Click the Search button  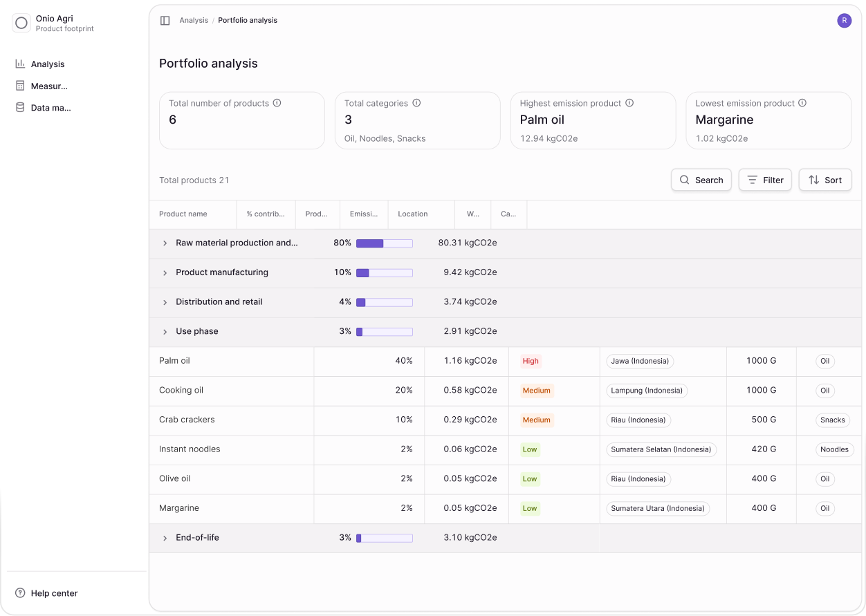(701, 180)
